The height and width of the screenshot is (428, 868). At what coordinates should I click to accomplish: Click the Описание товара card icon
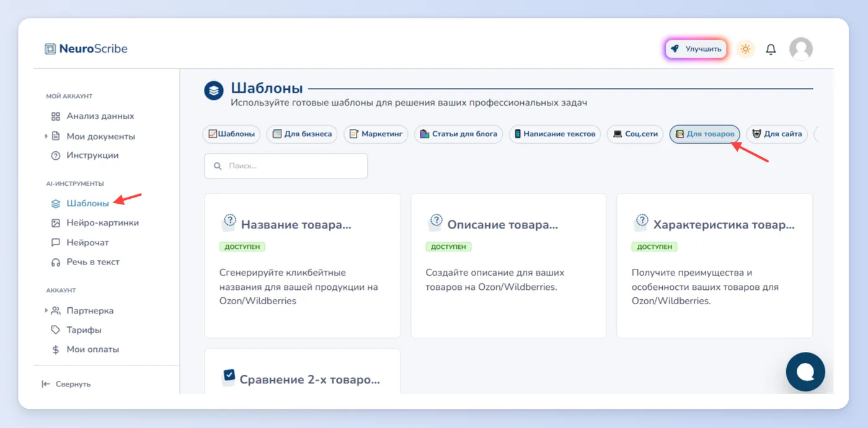[435, 223]
